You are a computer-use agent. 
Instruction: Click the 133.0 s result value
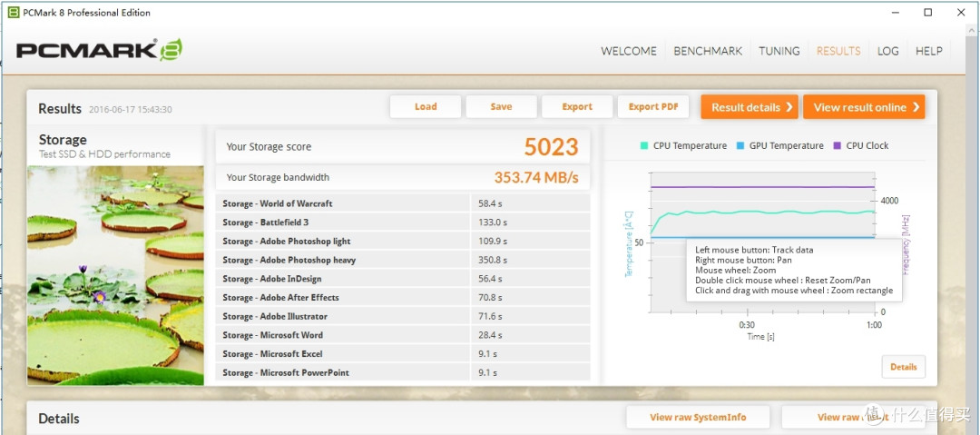click(493, 222)
